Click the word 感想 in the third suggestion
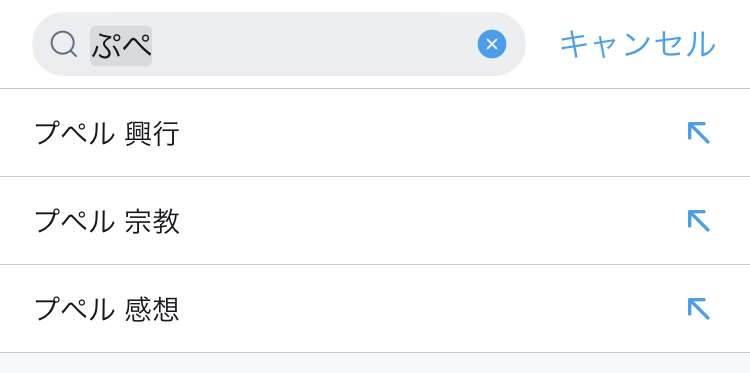 click(x=152, y=309)
